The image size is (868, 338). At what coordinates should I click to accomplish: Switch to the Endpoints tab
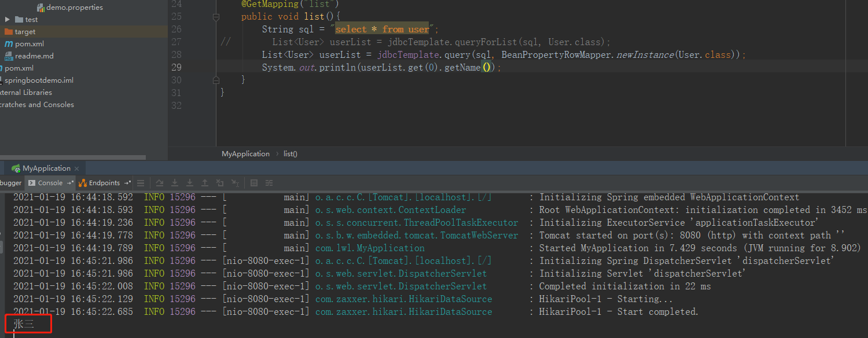[x=104, y=183]
